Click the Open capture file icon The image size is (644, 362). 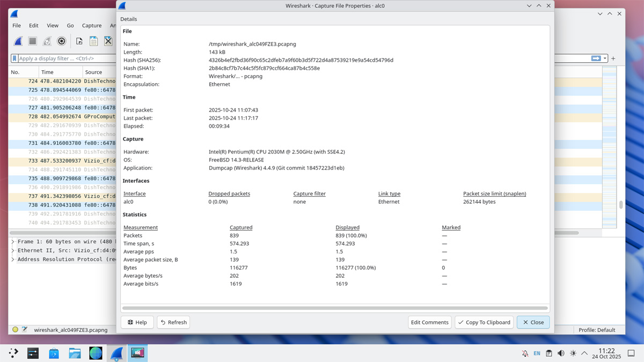(x=79, y=41)
